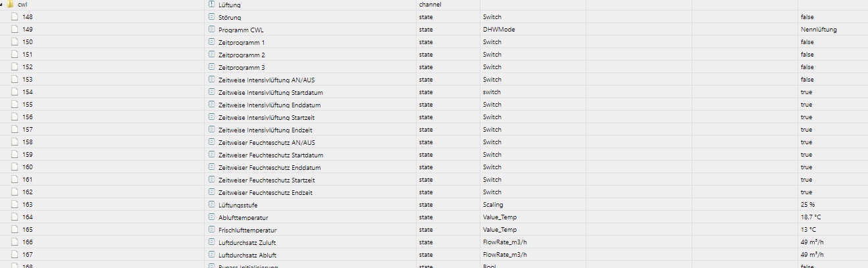This screenshot has width=868, height=268.
Task: Collapse the cwl folder tree arrow
Action: pos(2,4)
